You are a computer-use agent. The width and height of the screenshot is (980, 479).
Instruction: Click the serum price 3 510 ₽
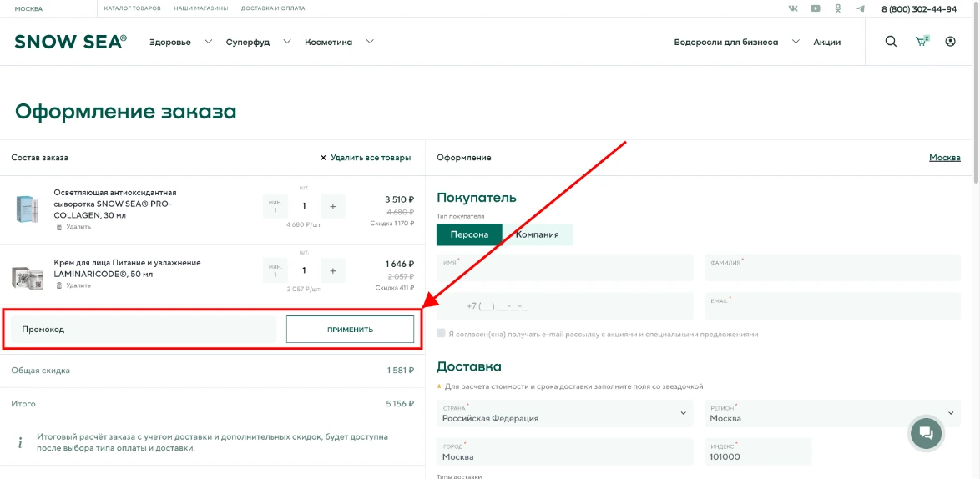tap(399, 199)
